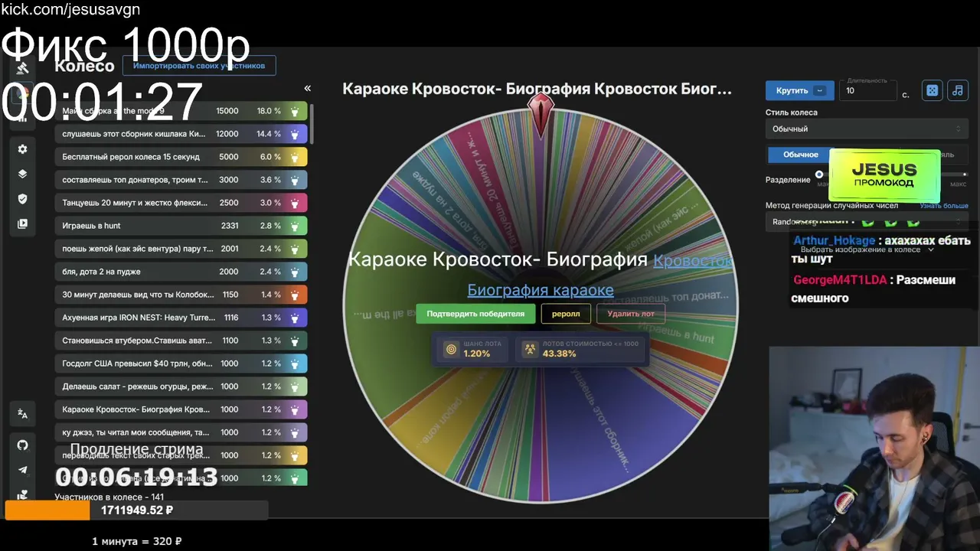Click the yellow 'реролл' button
The width and height of the screenshot is (980, 551).
(x=566, y=314)
